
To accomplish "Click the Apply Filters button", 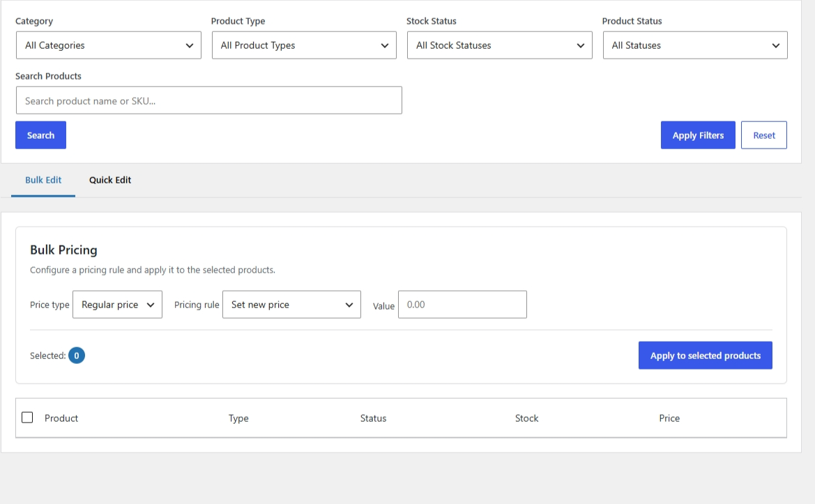I will (698, 135).
